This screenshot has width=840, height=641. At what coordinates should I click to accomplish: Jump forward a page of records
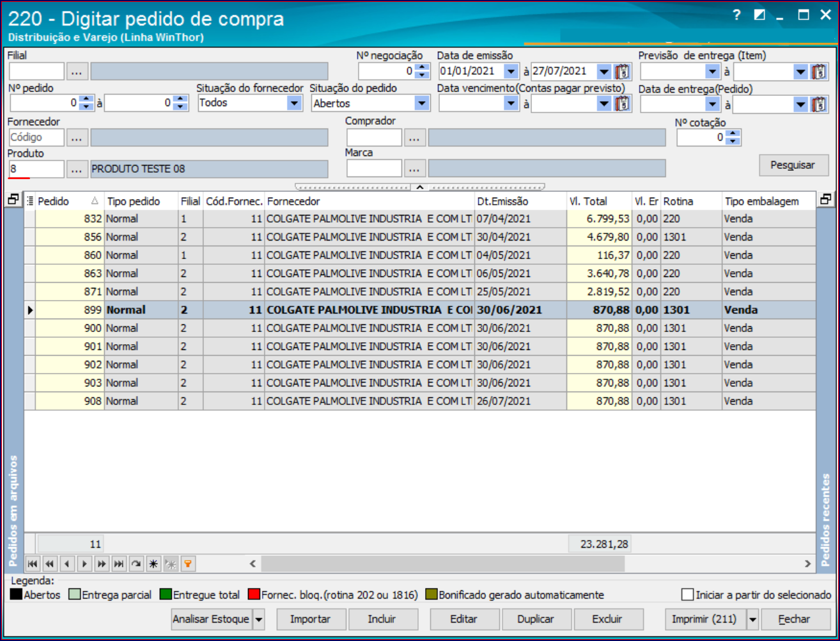point(101,564)
